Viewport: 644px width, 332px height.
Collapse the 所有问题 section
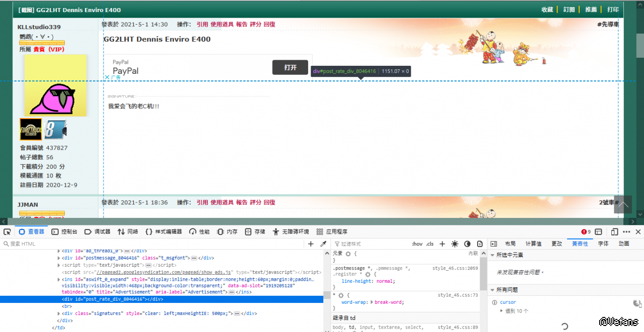coord(492,290)
